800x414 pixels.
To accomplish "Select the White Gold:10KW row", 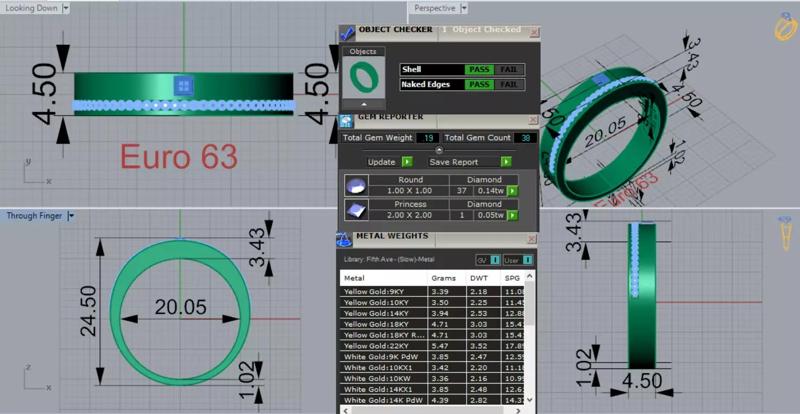I will [x=433, y=378].
